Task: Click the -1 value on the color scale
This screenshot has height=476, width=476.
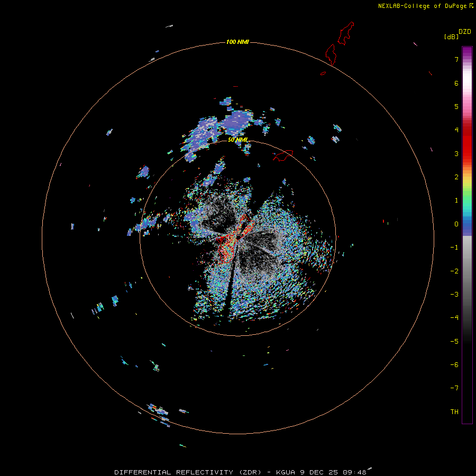Action: click(454, 248)
